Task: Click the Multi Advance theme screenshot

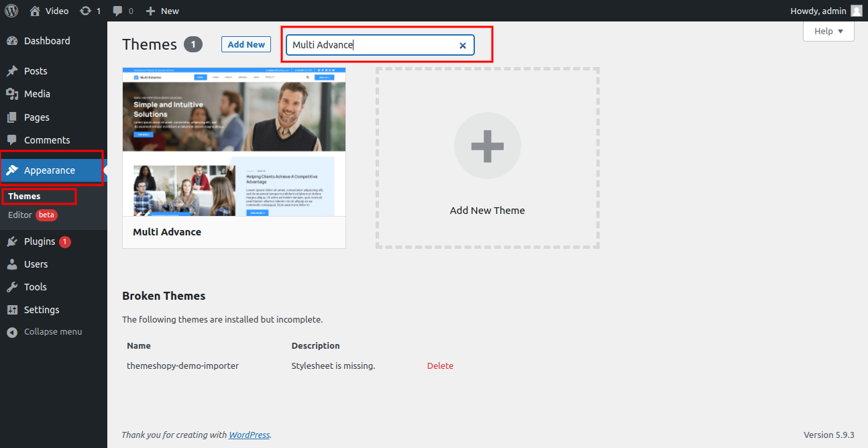Action: click(x=233, y=142)
